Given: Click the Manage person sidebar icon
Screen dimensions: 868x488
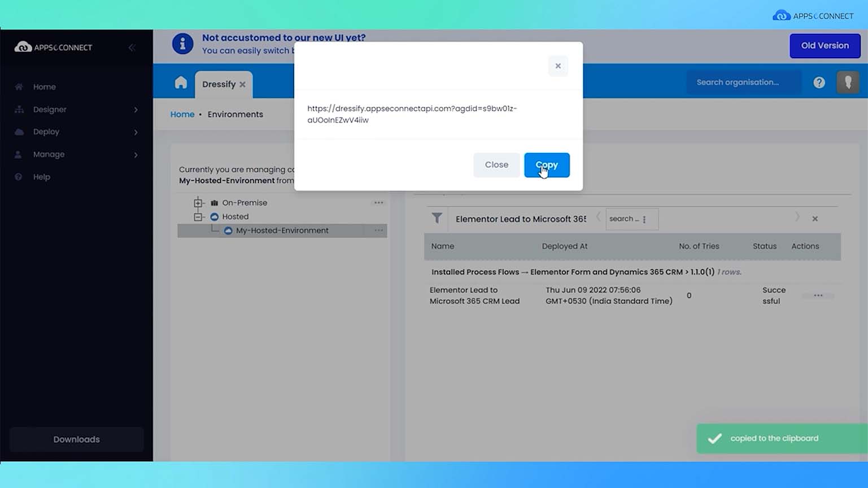Looking at the screenshot, I should (19, 154).
